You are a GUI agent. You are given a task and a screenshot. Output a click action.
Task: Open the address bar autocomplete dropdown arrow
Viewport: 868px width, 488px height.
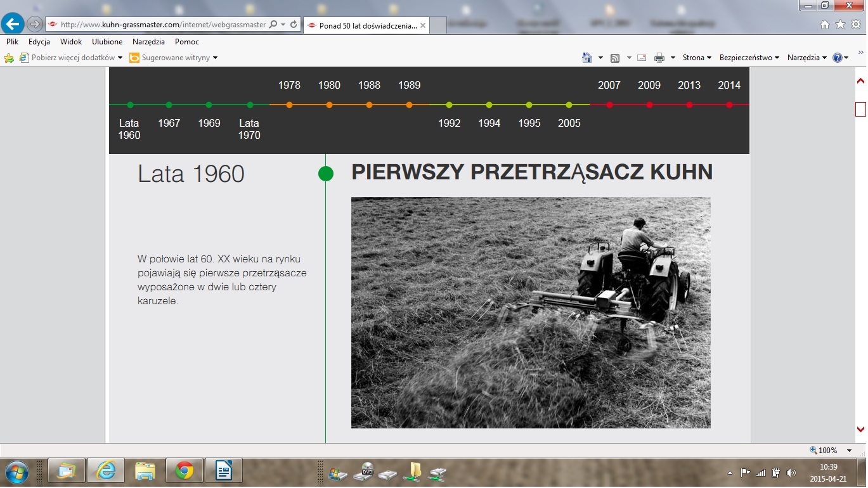tap(283, 24)
